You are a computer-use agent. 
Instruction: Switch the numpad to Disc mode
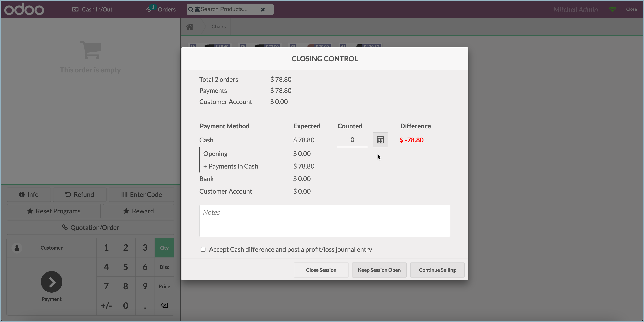point(164,267)
